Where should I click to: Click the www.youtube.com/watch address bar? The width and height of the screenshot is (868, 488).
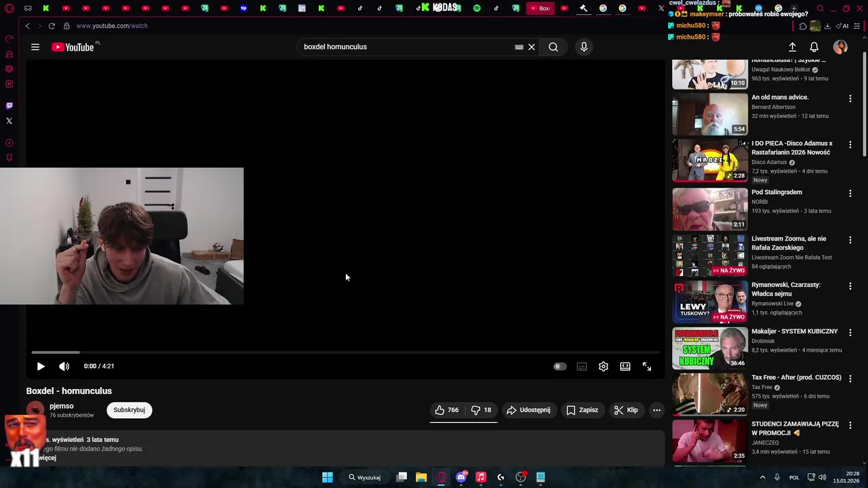(112, 26)
